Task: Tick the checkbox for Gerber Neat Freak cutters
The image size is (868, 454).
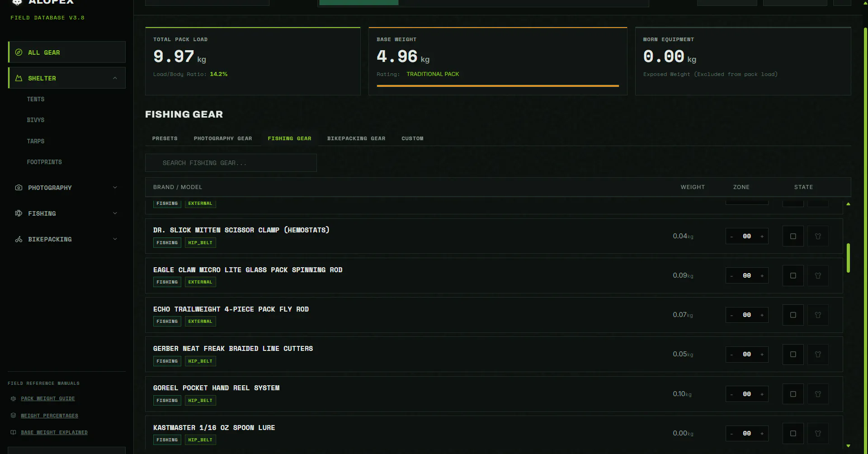Action: click(x=793, y=354)
